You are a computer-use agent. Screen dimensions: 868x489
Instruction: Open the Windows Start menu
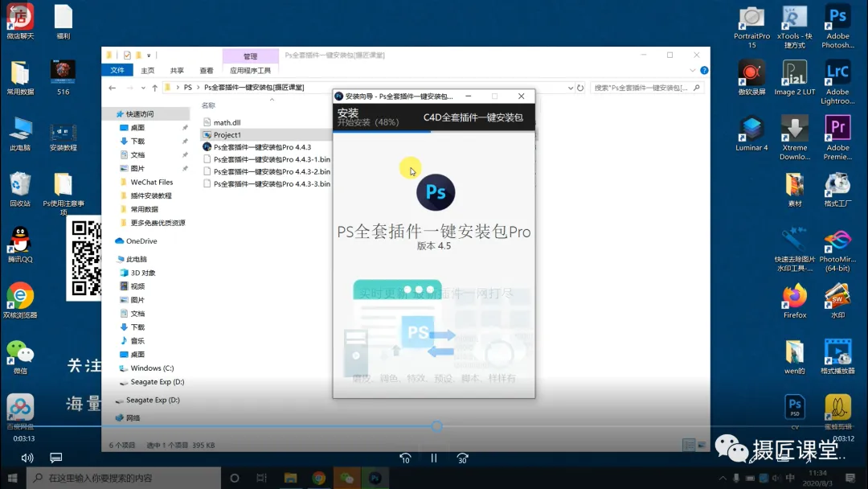click(x=13, y=478)
